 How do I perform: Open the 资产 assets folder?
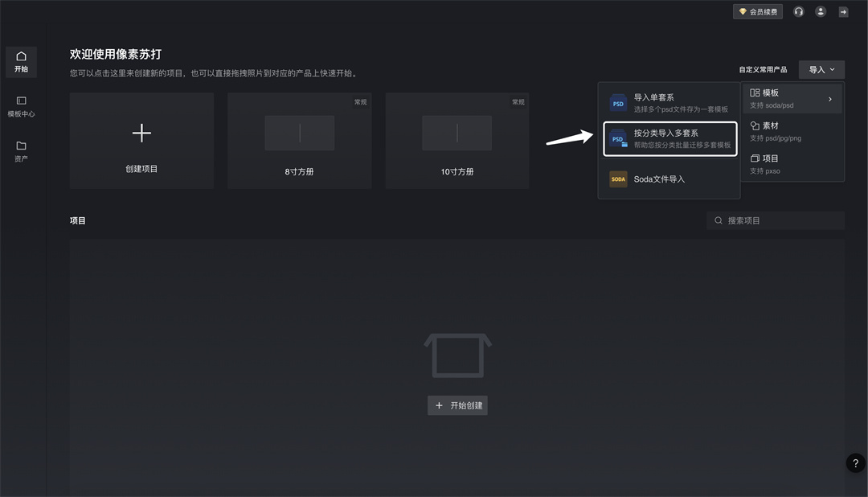21,151
